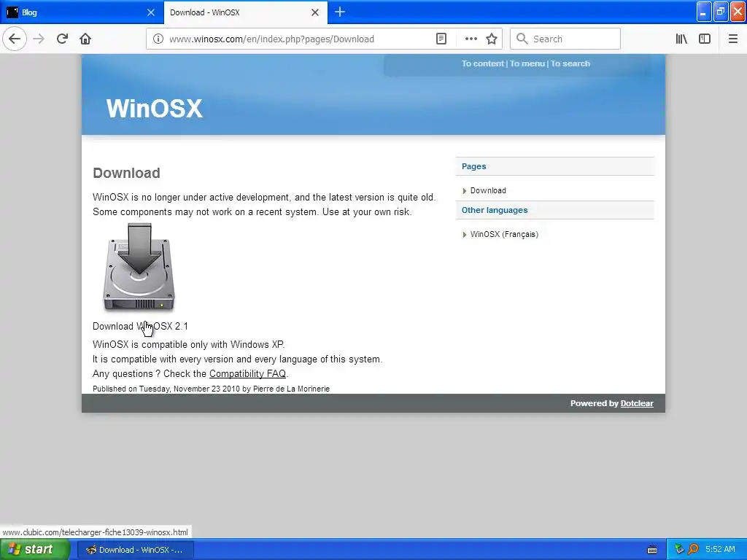This screenshot has width=747, height=560.
Task: Reload the current page
Action: tap(62, 39)
